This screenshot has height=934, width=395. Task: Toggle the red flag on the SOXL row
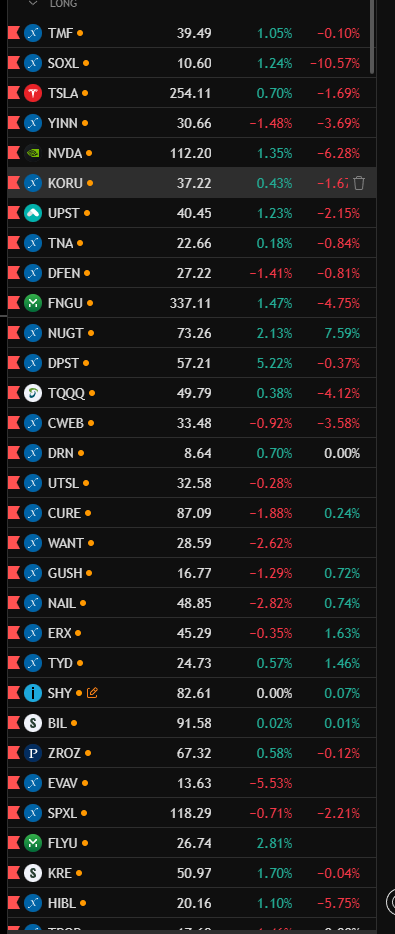14,63
